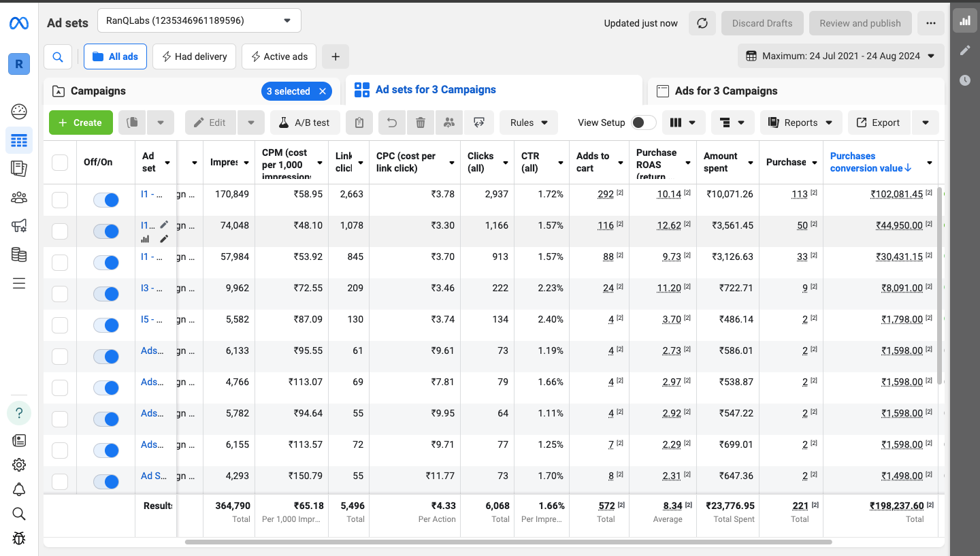Click the green Create button
Image resolution: width=980 pixels, height=556 pixels.
(x=80, y=122)
